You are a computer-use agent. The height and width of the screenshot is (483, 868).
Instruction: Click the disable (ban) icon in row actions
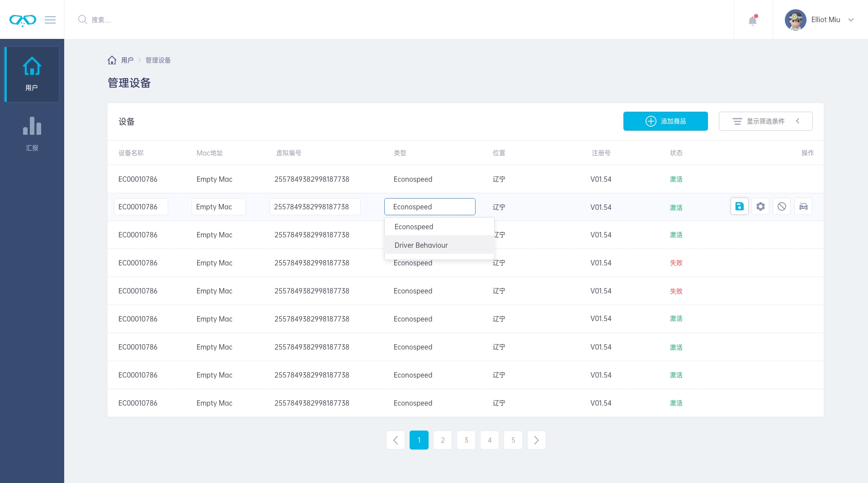tap(782, 207)
